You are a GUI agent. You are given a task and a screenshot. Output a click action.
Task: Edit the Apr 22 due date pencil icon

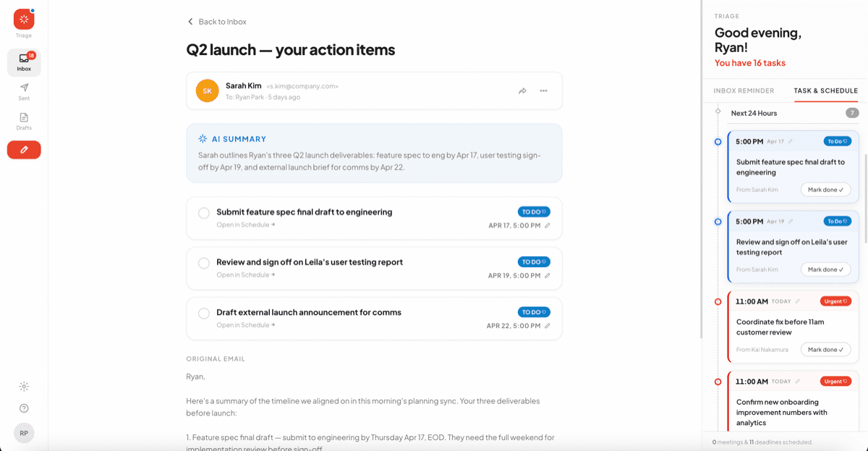tap(548, 326)
